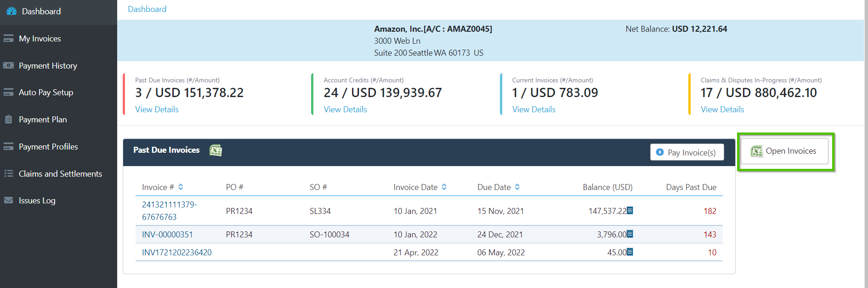View Details for Claims & Disputes
868x288 pixels.
[722, 109]
